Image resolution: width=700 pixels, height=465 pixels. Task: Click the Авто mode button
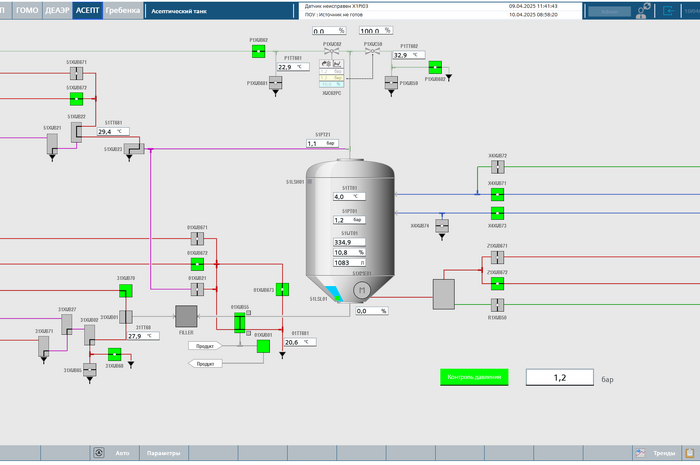(122, 453)
